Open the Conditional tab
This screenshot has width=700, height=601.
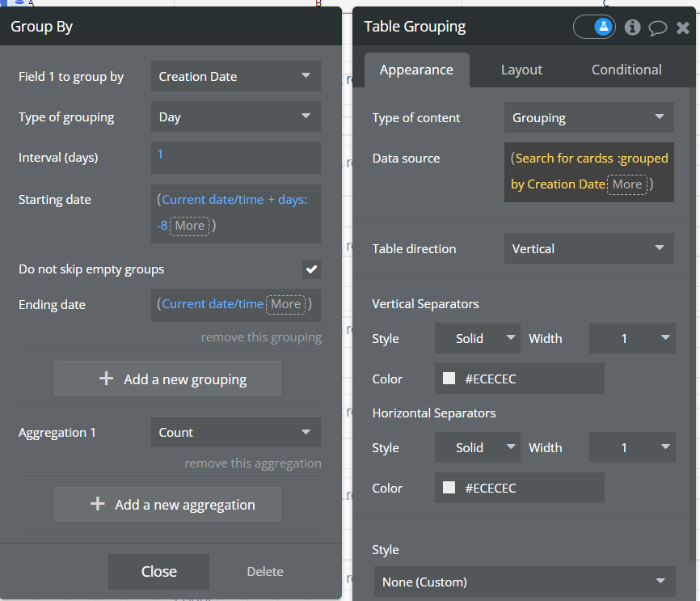point(626,70)
